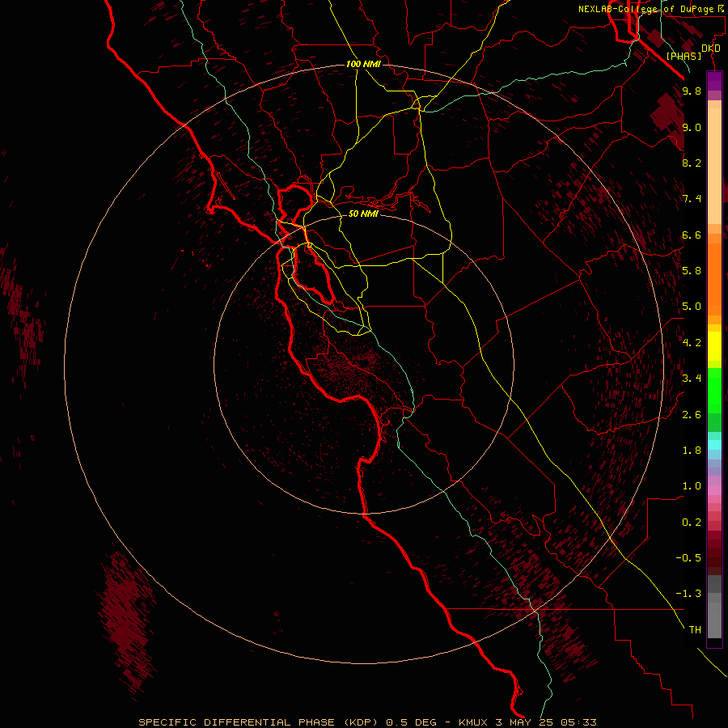Click the 1.0 value on the color scale
728x728 pixels.
[692, 486]
